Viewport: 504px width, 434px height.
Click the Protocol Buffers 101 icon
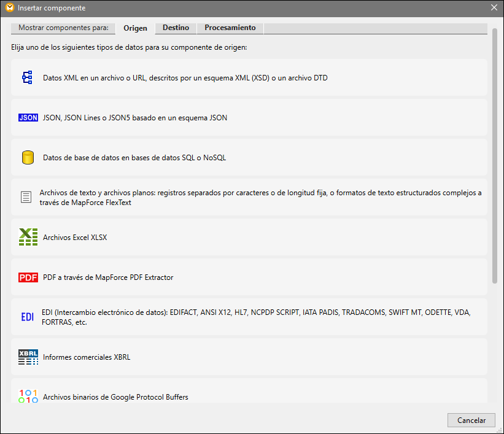tap(28, 396)
